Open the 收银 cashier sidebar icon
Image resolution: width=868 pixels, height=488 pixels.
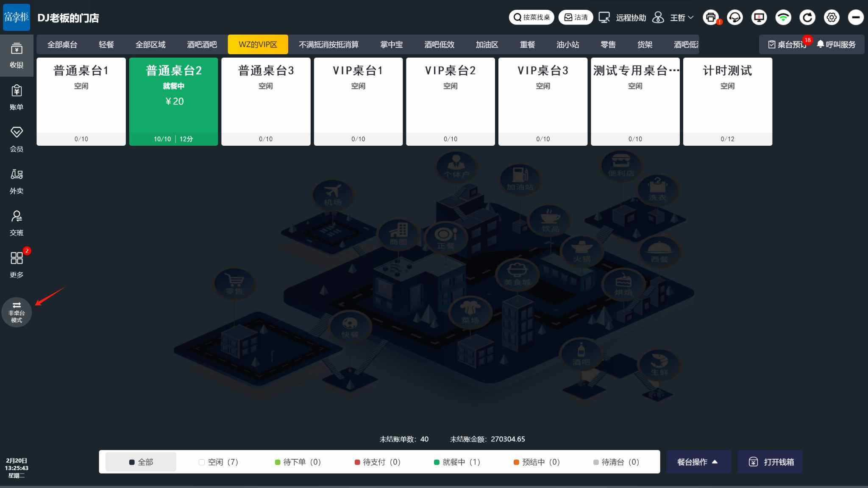click(x=17, y=55)
